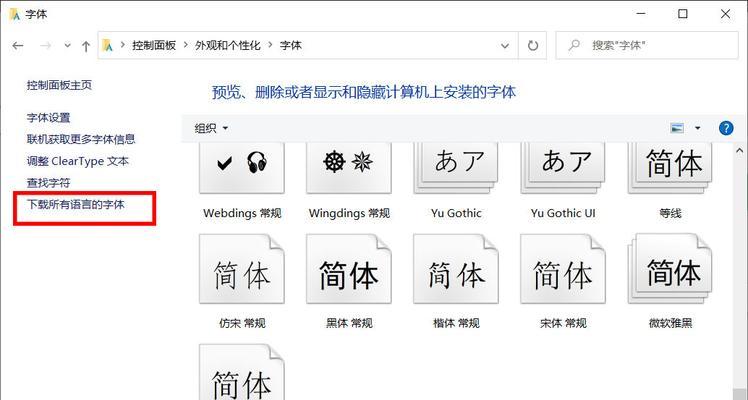
Task: Open the 微软雅黑 font family
Action: (x=670, y=274)
